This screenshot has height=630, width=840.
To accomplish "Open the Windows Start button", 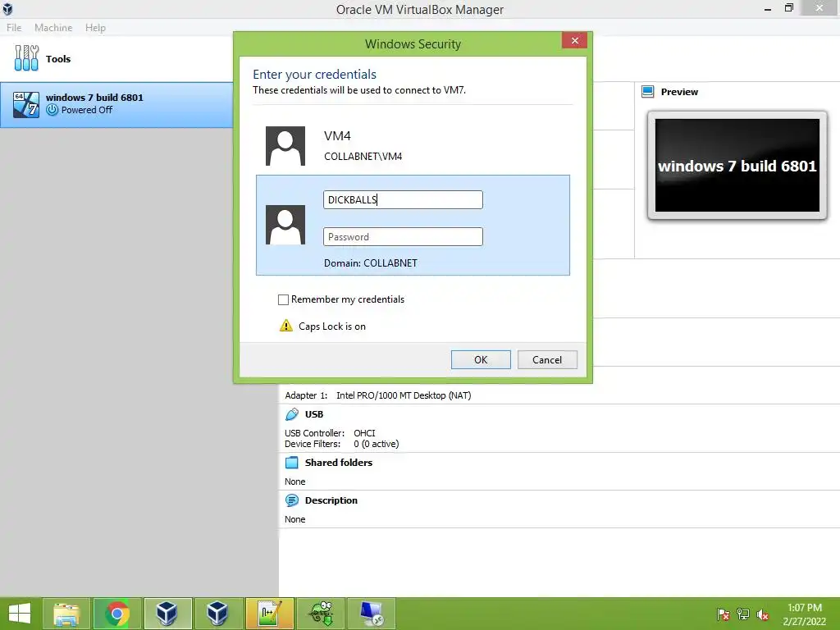I will click(x=20, y=614).
